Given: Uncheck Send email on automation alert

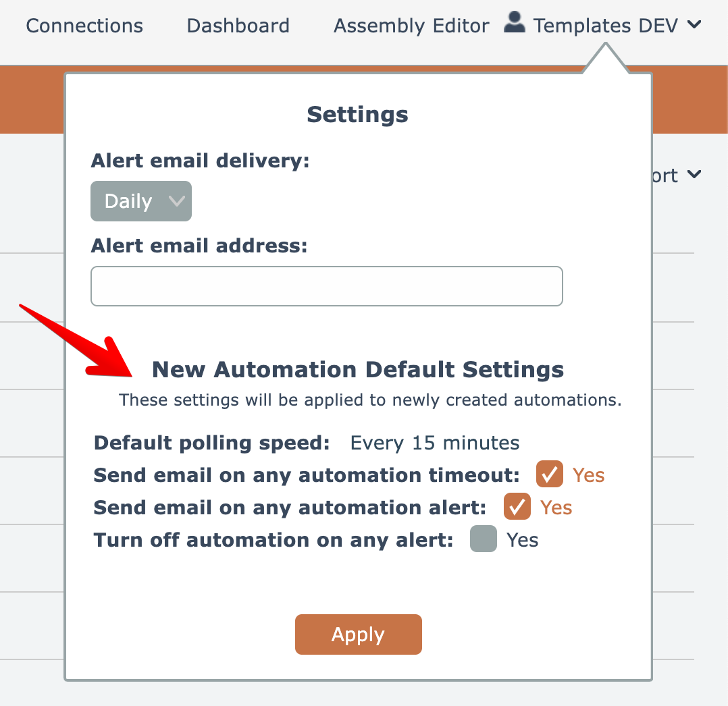Looking at the screenshot, I should pyautogui.click(x=517, y=507).
